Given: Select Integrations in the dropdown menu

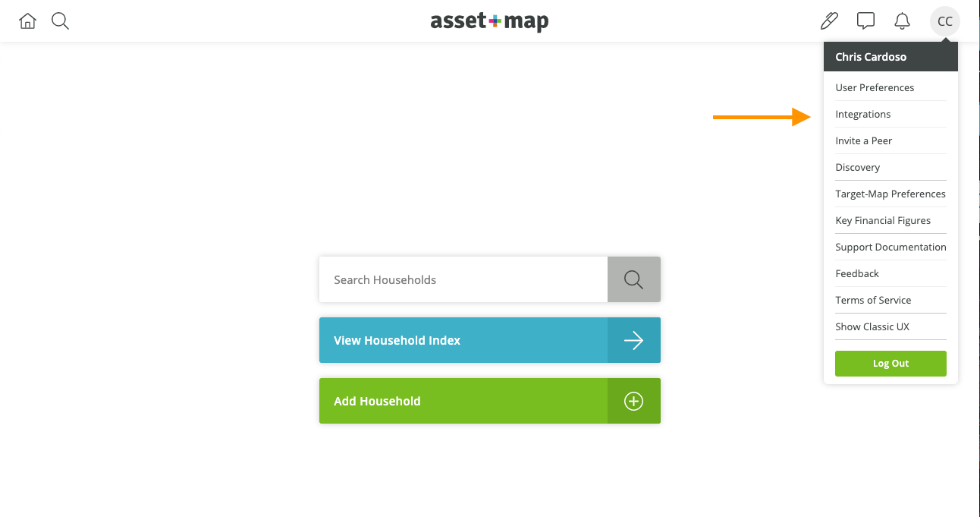Looking at the screenshot, I should tap(863, 114).
